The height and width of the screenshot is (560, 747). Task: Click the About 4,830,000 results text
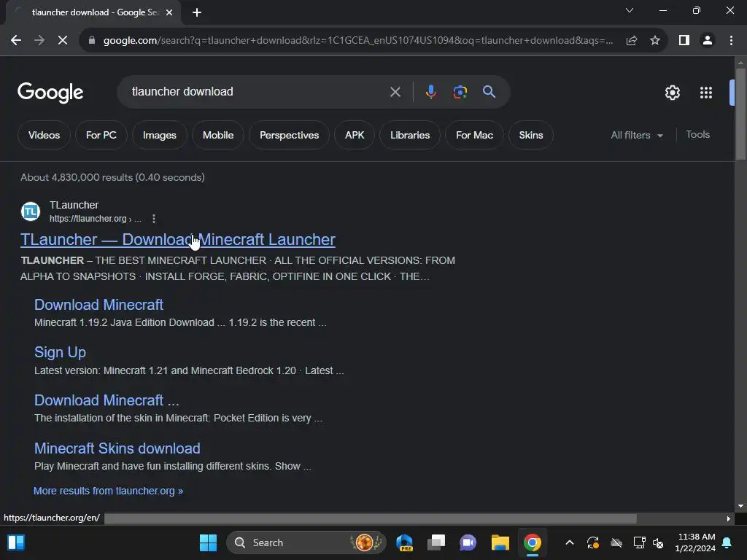[x=112, y=178]
